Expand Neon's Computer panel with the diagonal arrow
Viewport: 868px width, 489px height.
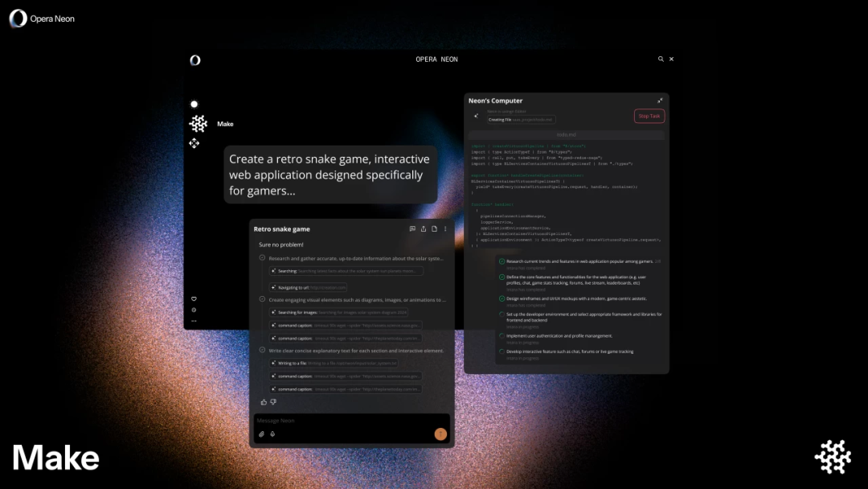pyautogui.click(x=661, y=99)
